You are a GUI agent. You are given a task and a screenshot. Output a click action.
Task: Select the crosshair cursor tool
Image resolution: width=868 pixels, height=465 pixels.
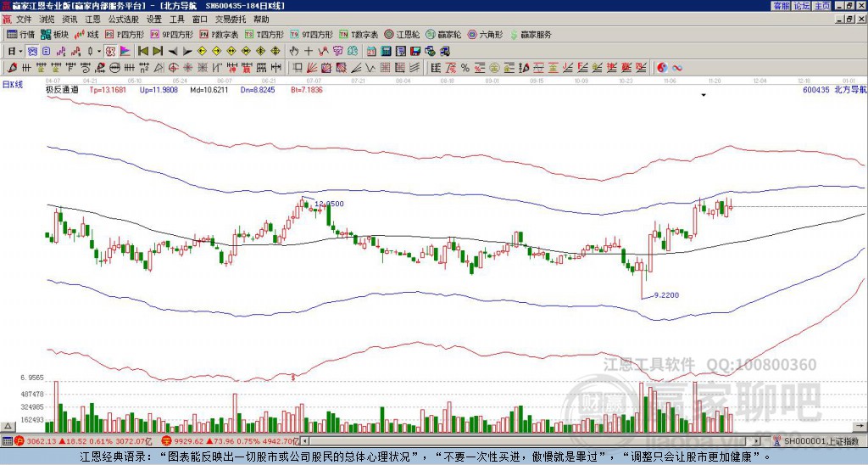pyautogui.click(x=309, y=52)
